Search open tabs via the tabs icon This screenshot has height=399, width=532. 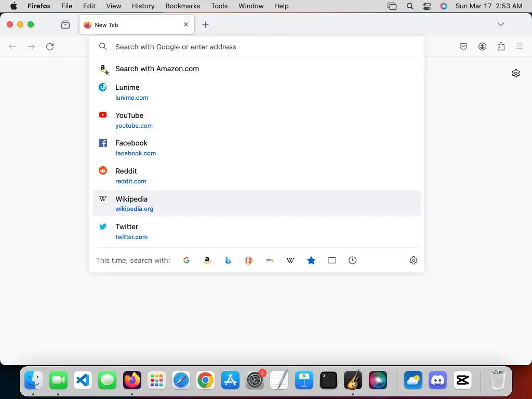(x=332, y=260)
